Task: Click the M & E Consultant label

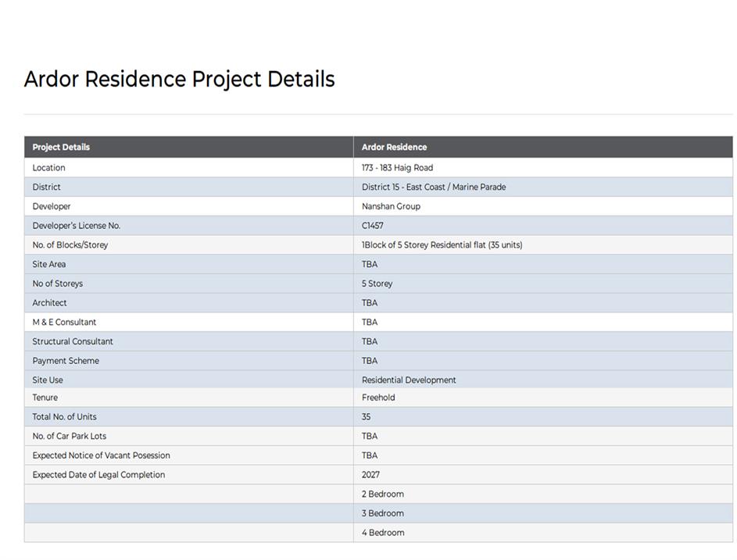Action: coord(64,322)
